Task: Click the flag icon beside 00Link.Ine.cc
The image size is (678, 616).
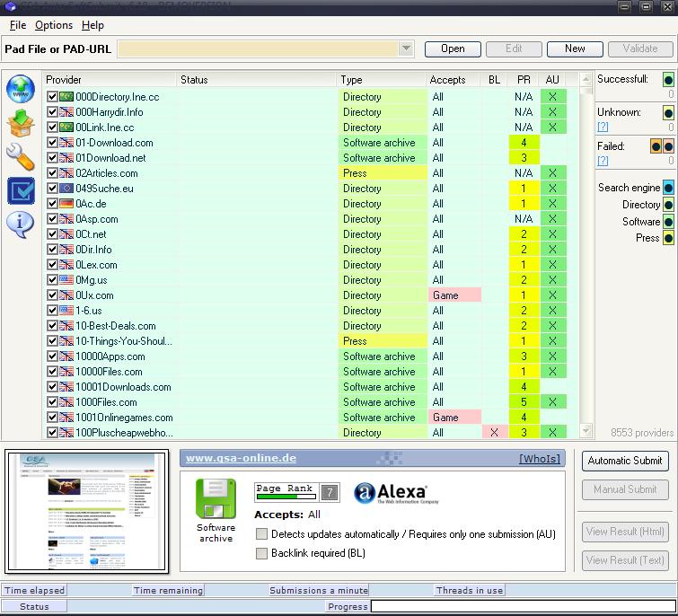Action: pos(66,128)
